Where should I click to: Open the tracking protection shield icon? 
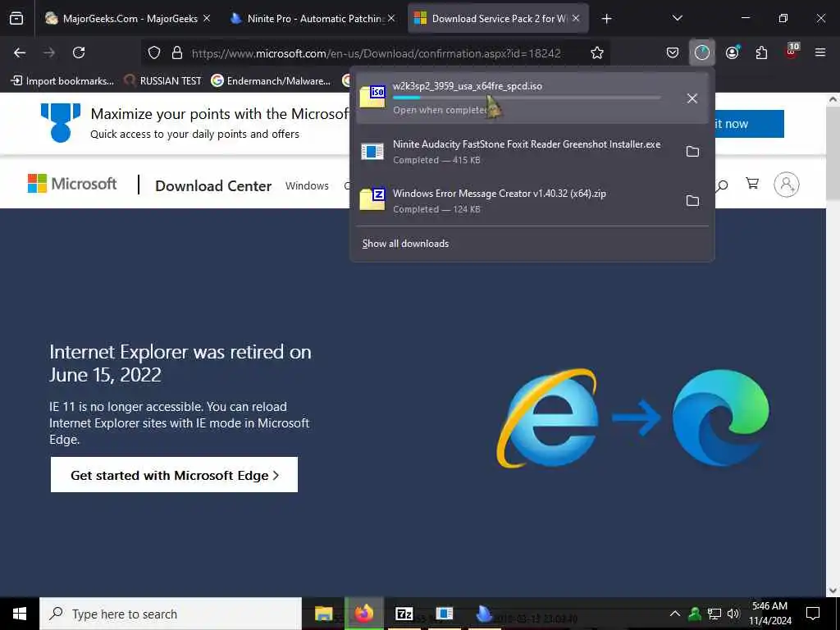pos(154,52)
